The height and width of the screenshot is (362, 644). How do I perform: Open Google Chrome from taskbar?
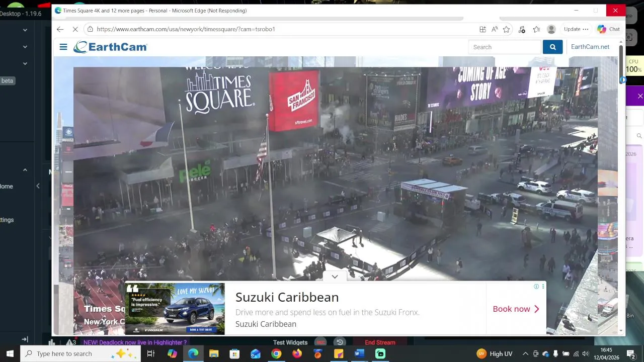(x=276, y=353)
